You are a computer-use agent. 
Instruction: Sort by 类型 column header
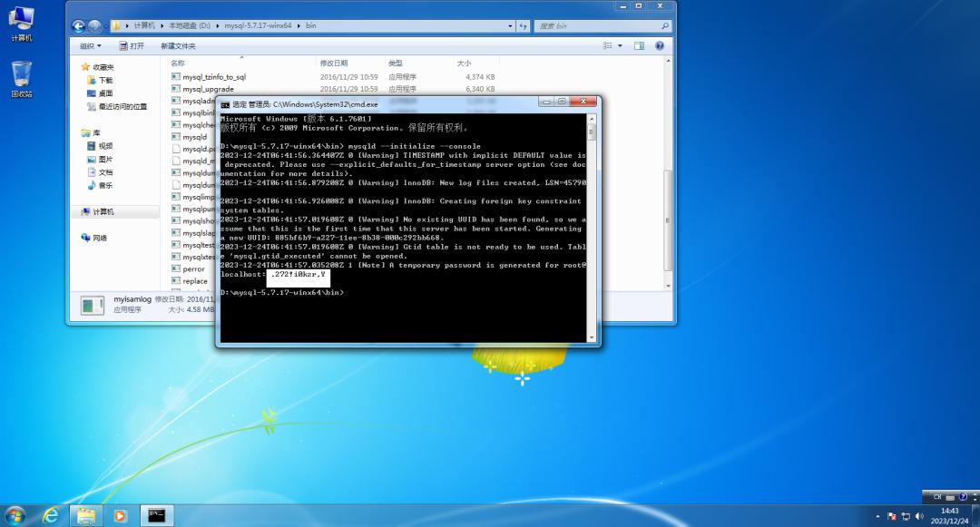pos(395,63)
